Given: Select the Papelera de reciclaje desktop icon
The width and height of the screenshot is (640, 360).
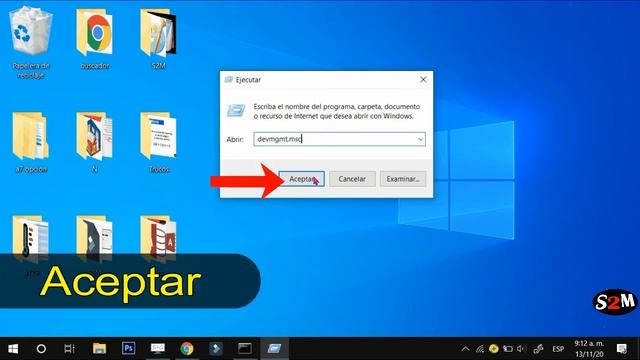Looking at the screenshot, I should [x=31, y=42].
